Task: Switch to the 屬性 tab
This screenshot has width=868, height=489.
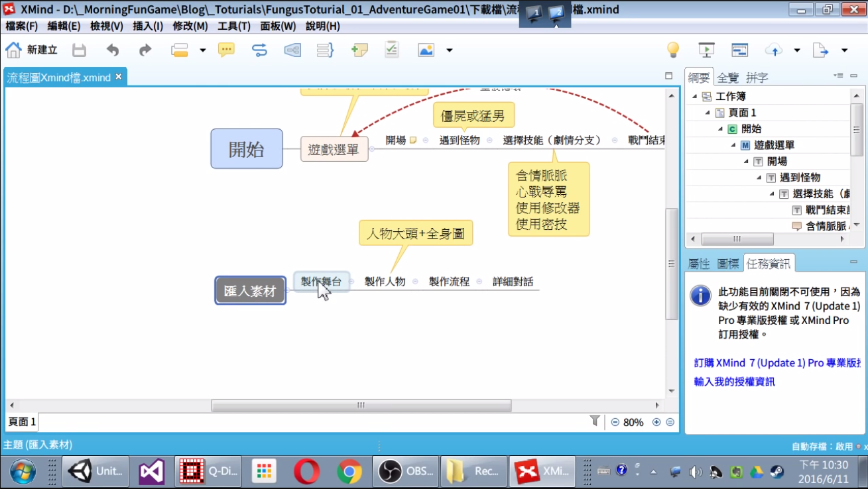Action: point(699,264)
